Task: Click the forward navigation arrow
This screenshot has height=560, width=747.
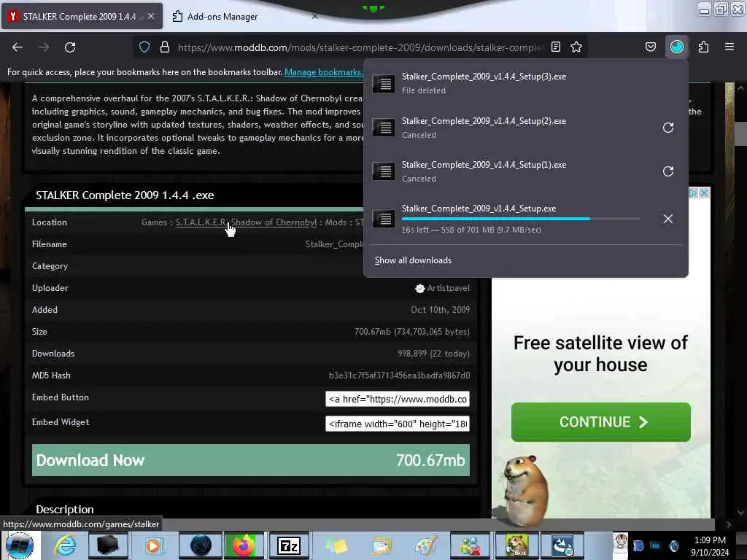Action: coord(43,47)
